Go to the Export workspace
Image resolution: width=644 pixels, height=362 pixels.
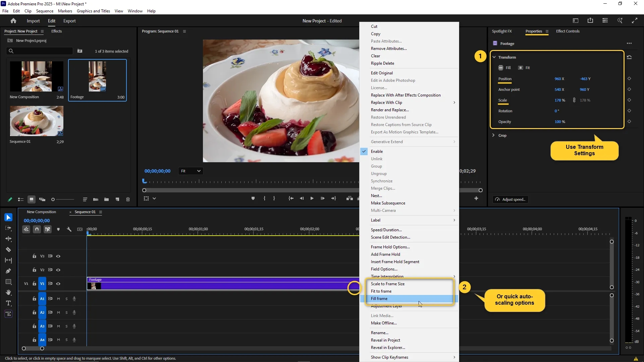69,21
